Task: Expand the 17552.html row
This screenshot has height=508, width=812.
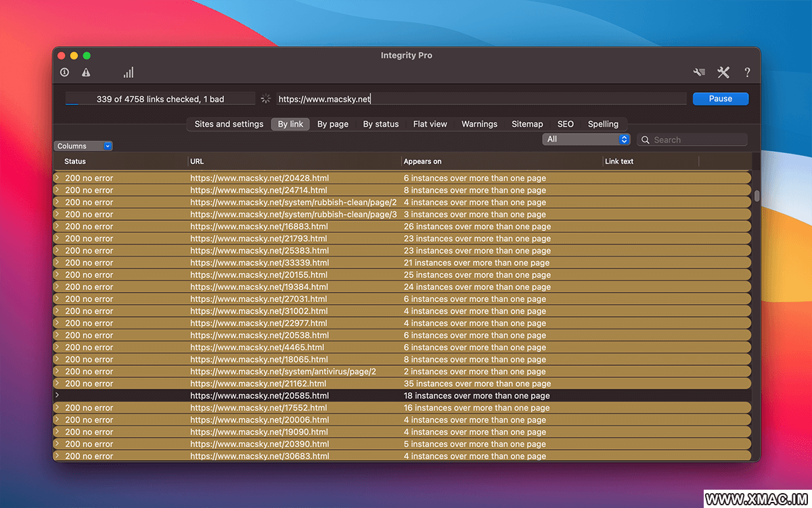Action: (x=58, y=408)
